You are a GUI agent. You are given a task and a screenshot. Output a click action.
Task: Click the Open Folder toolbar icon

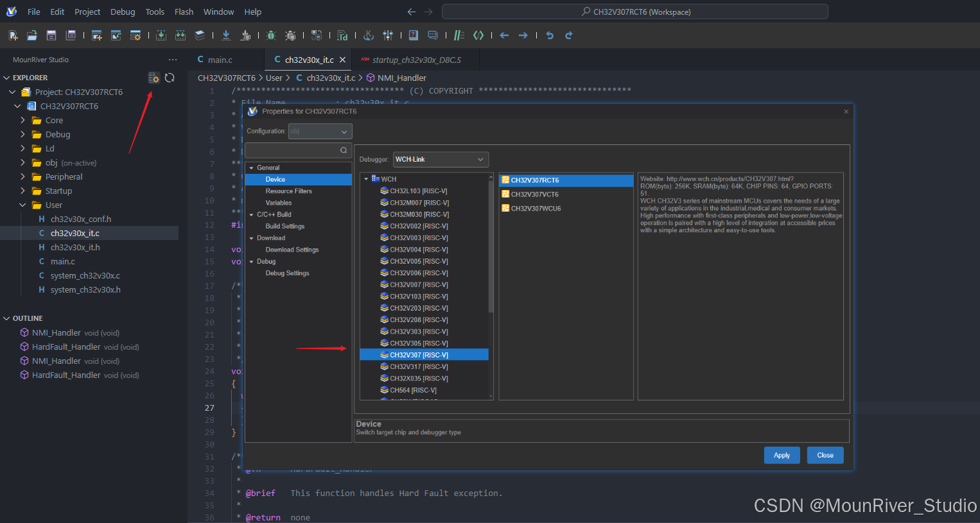tap(32, 35)
